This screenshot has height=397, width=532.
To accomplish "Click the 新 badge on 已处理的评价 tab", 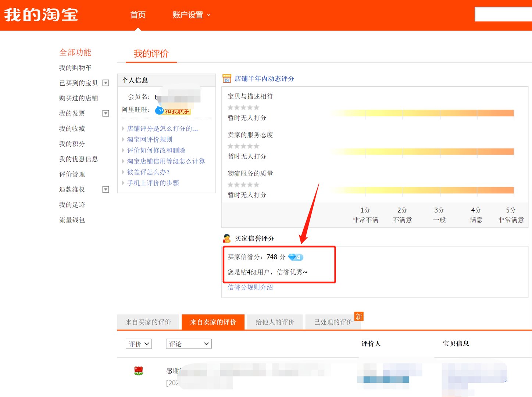I will (x=358, y=316).
